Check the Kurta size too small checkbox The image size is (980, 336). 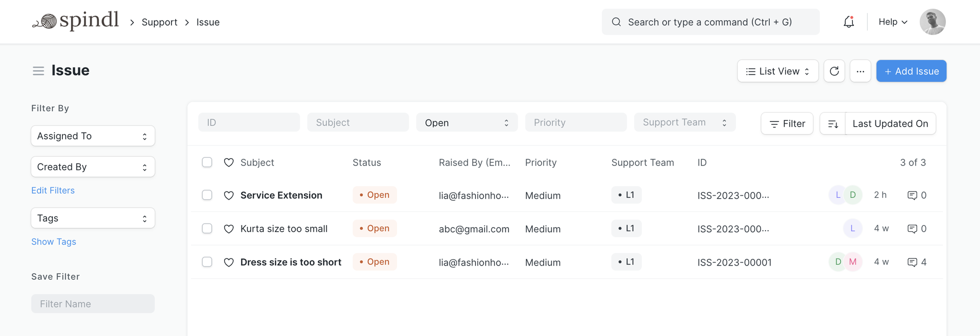tap(207, 229)
